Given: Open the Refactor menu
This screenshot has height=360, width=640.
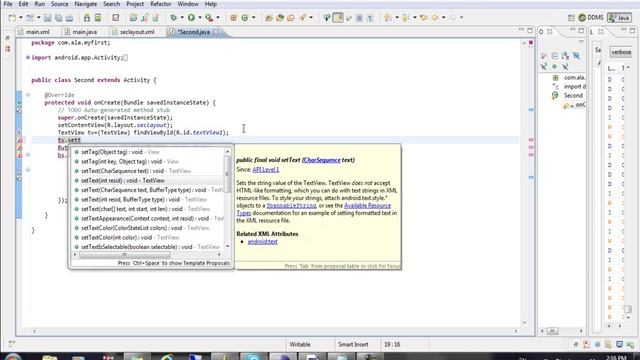Looking at the screenshot, I should pyautogui.click(x=160, y=4).
